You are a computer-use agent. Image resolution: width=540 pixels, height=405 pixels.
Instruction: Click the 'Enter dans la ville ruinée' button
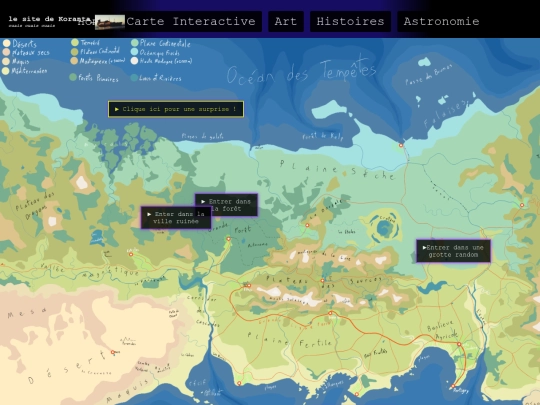tap(176, 218)
